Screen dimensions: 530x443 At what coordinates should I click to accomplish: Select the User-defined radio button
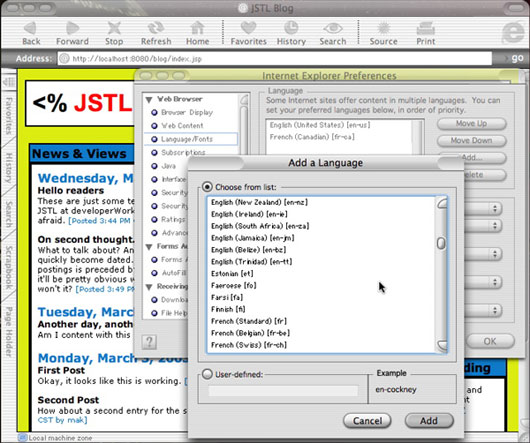[207, 374]
